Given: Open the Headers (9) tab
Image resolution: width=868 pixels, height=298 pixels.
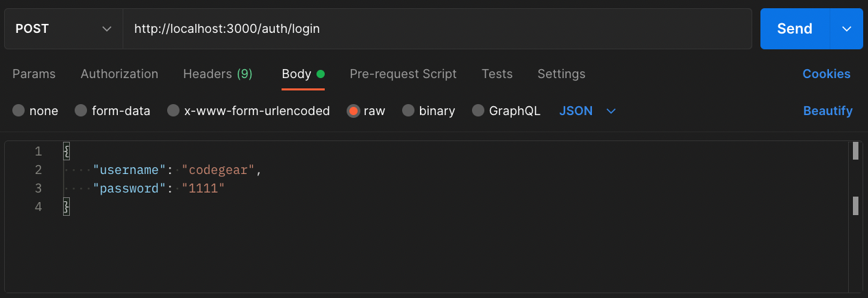Looking at the screenshot, I should (218, 74).
